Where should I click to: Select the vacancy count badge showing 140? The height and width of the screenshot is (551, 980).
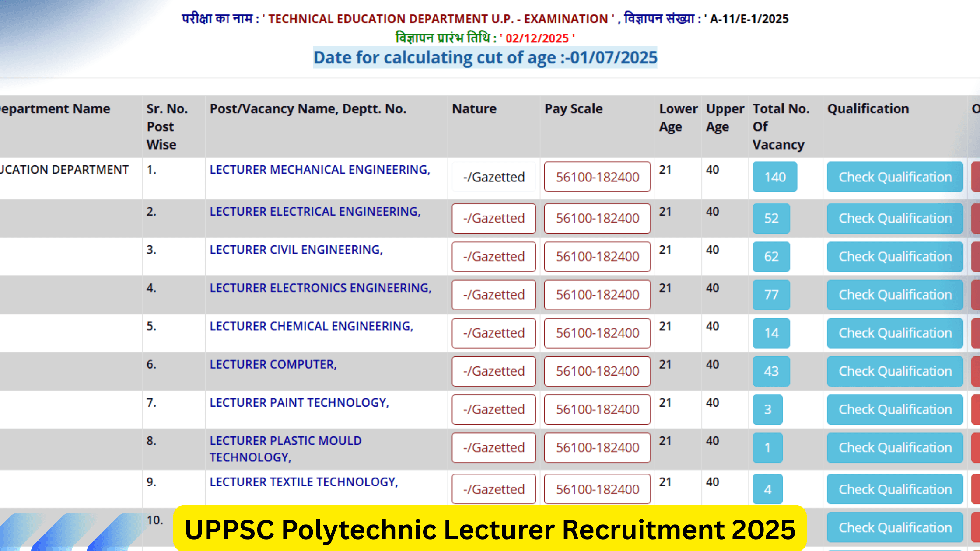click(774, 177)
